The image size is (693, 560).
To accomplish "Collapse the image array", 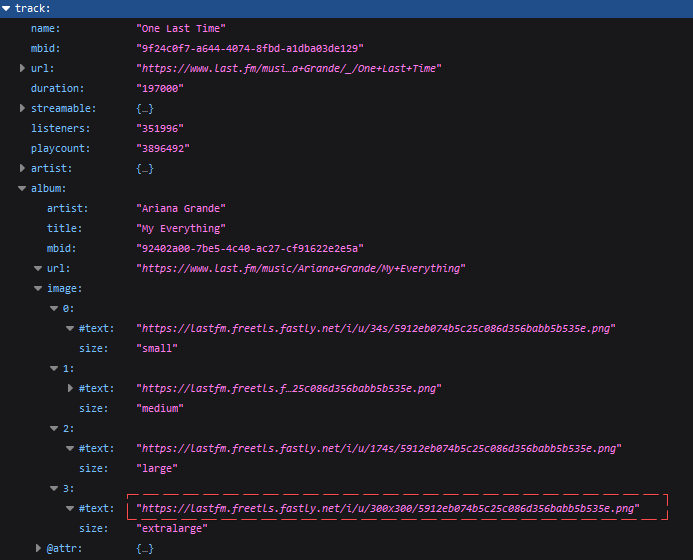I will [38, 288].
